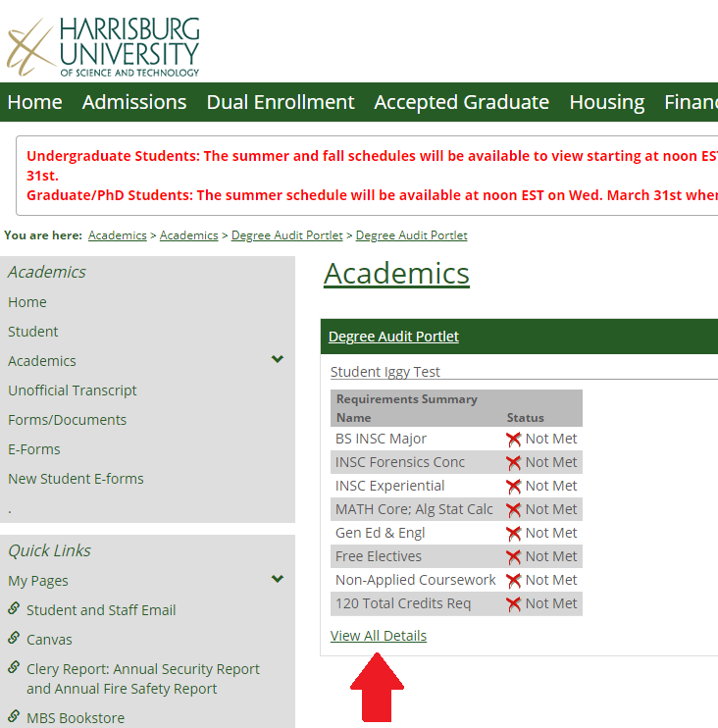Viewport: 718px width, 728px height.
Task: Open Student in the sidebar
Action: tap(33, 332)
